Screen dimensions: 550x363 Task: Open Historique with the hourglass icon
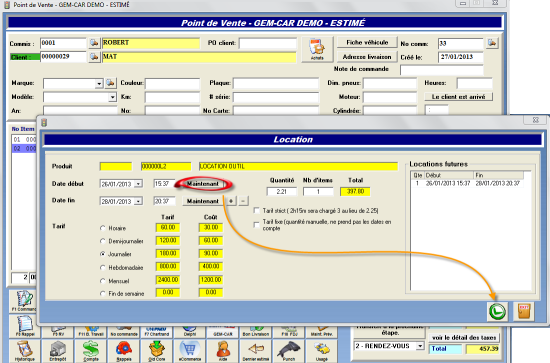[x=25, y=351]
